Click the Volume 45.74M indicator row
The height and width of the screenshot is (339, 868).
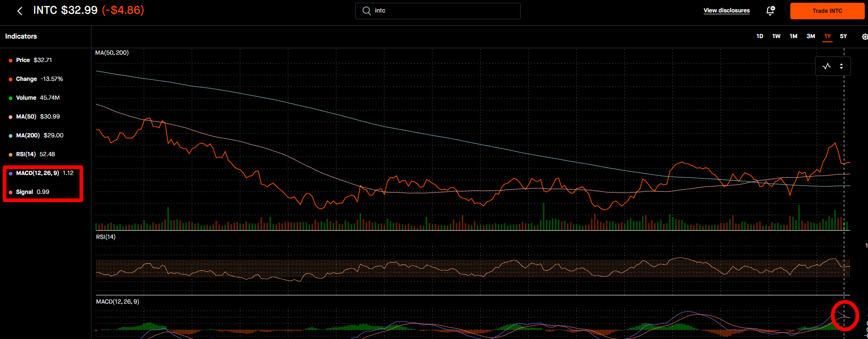pyautogui.click(x=34, y=98)
